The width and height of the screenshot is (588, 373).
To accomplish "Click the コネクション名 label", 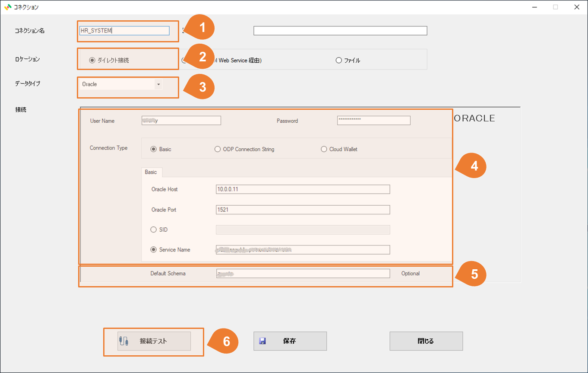I will click(x=30, y=31).
